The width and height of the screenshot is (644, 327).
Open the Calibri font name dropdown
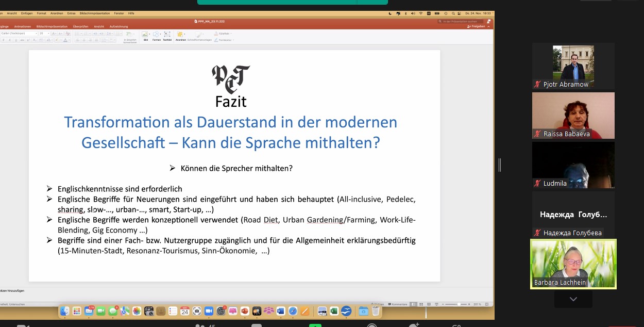point(19,34)
